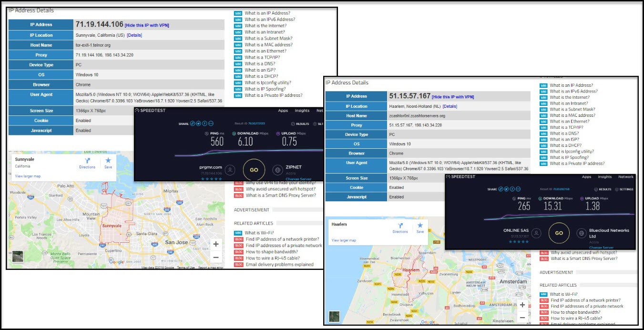Click Change Server under Bluecloud Networks Ltd
Screen dimensions: 644x330
[x=601, y=247]
